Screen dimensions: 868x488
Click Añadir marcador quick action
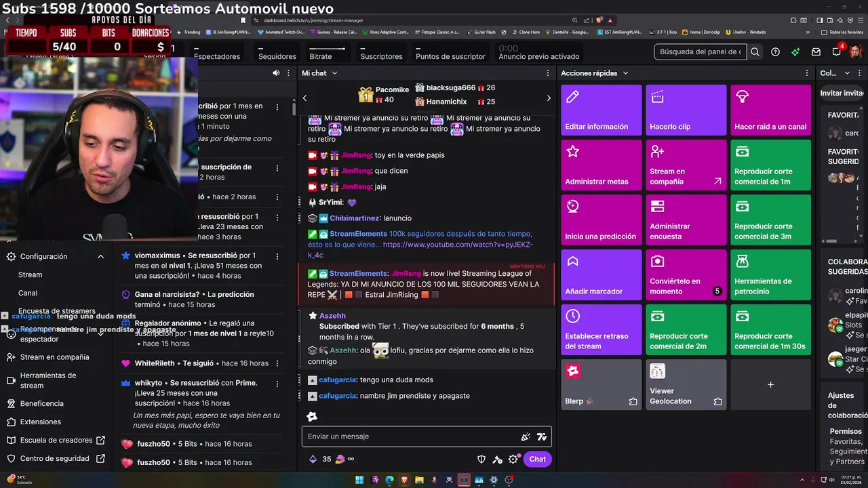pos(601,274)
